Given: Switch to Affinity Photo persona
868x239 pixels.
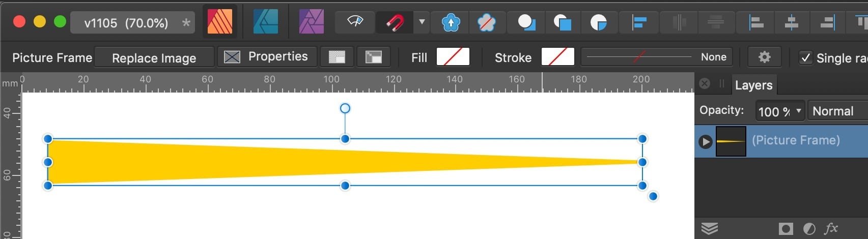Looking at the screenshot, I should pos(311,22).
